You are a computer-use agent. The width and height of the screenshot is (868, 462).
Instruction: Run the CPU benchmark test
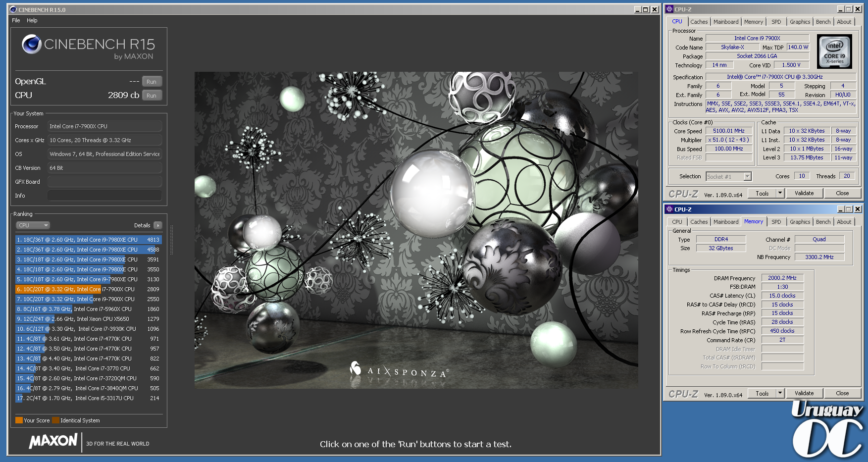coord(152,96)
